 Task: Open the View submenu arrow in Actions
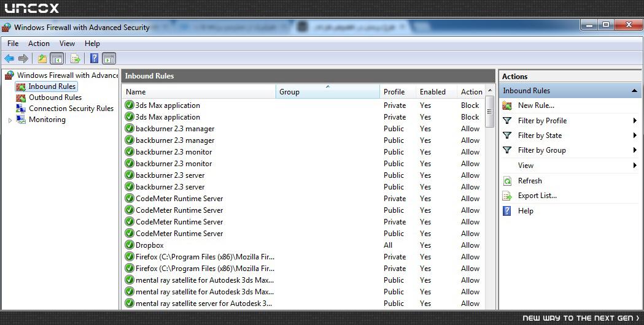click(635, 166)
